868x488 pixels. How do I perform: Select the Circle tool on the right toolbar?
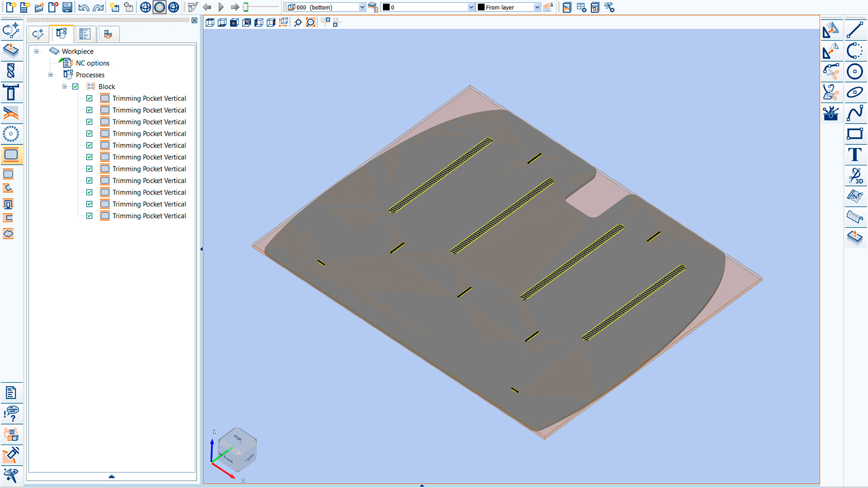tap(856, 72)
